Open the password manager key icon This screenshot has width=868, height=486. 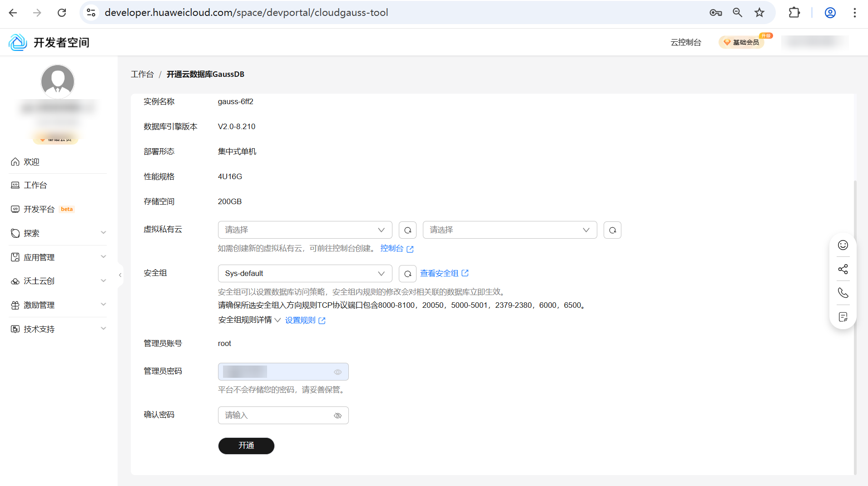point(716,13)
